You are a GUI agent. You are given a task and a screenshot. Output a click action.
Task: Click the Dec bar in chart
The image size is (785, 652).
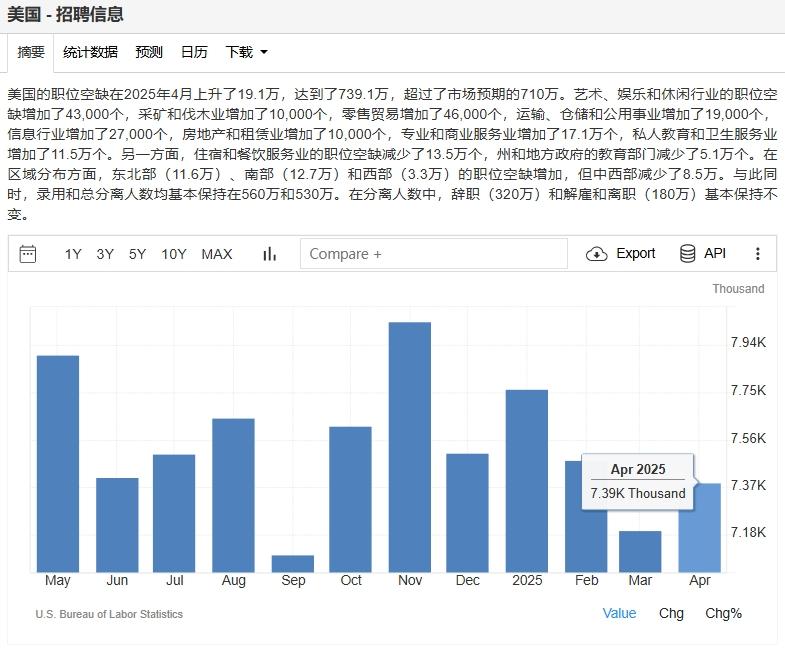[467, 513]
